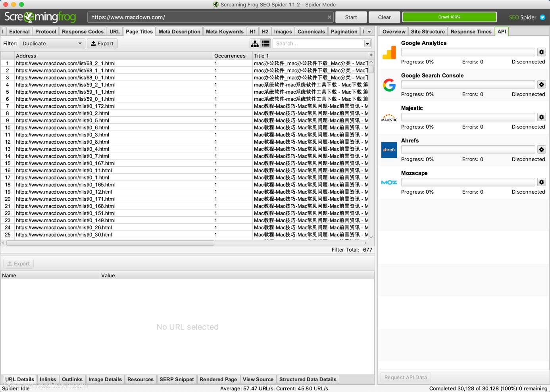Expand the search options dropdown arrow
This screenshot has height=392, width=550.
pyautogui.click(x=367, y=44)
